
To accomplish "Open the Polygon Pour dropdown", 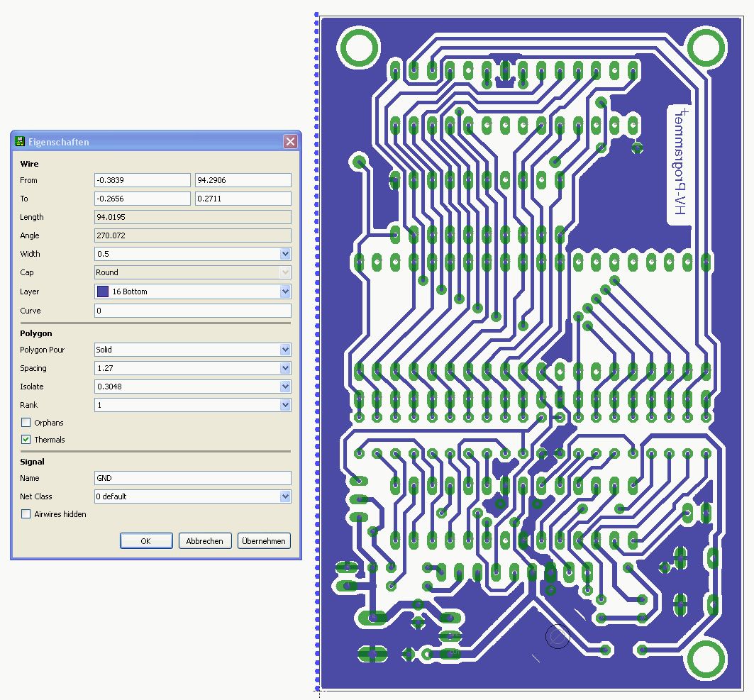I will point(285,350).
